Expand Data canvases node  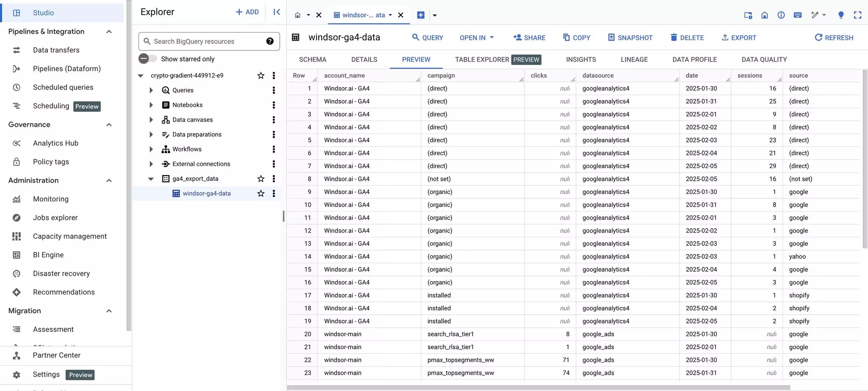pyautogui.click(x=151, y=120)
